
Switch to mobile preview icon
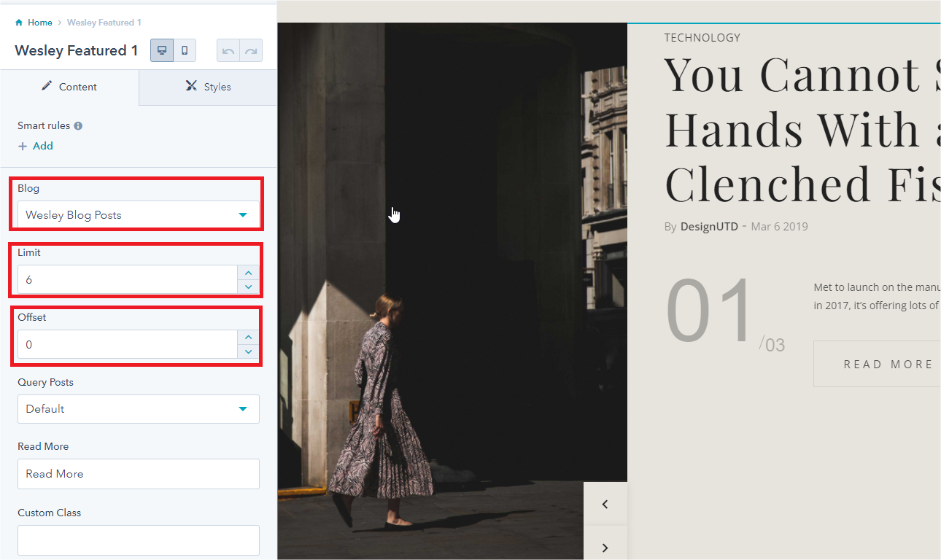(185, 50)
